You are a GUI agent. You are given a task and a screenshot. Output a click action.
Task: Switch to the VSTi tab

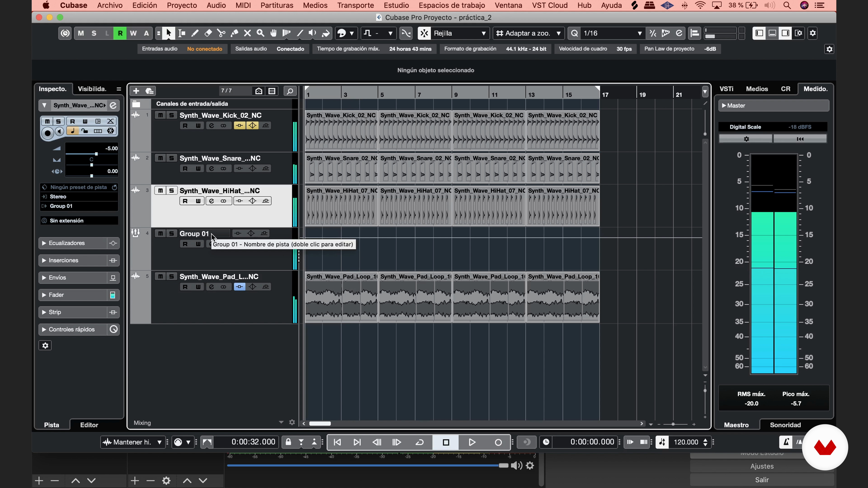pos(726,89)
